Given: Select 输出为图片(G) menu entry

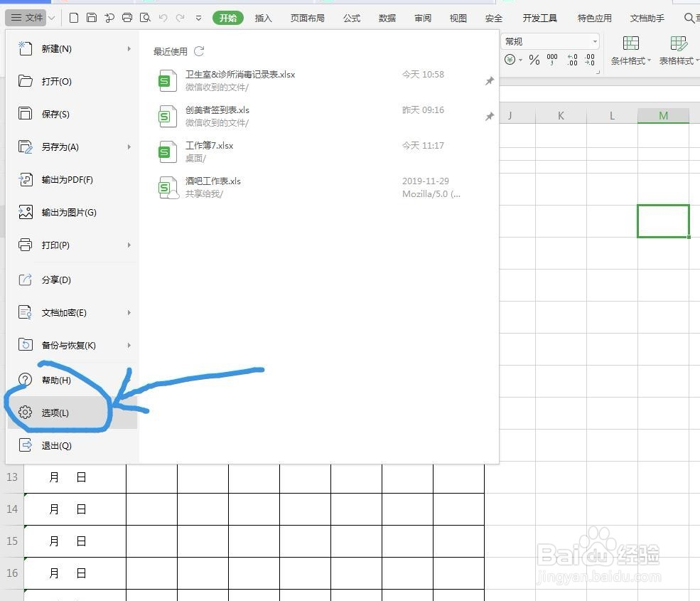Looking at the screenshot, I should [x=72, y=212].
